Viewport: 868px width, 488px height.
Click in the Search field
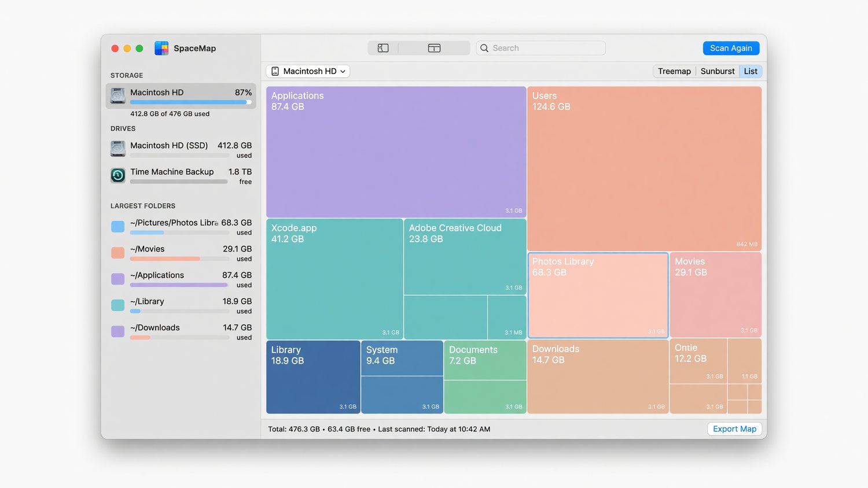click(x=541, y=48)
